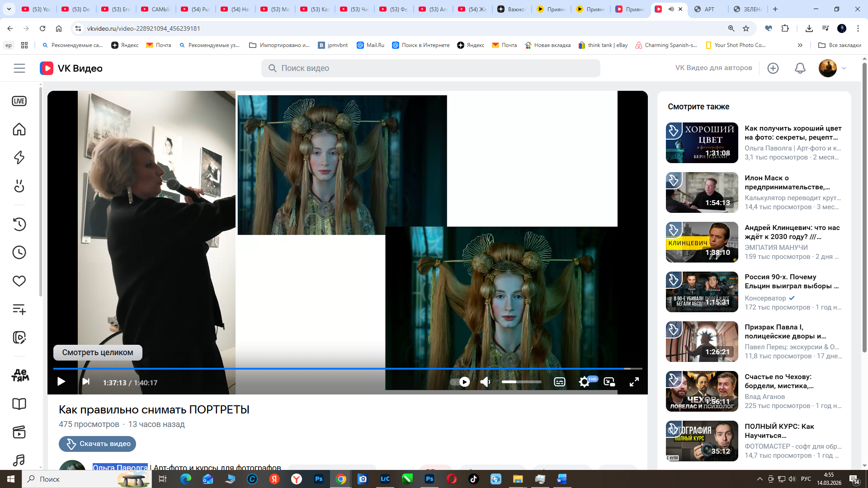This screenshot has width=868, height=488.
Task: Open VK Video LIVE section in the sidebar
Action: (x=19, y=101)
